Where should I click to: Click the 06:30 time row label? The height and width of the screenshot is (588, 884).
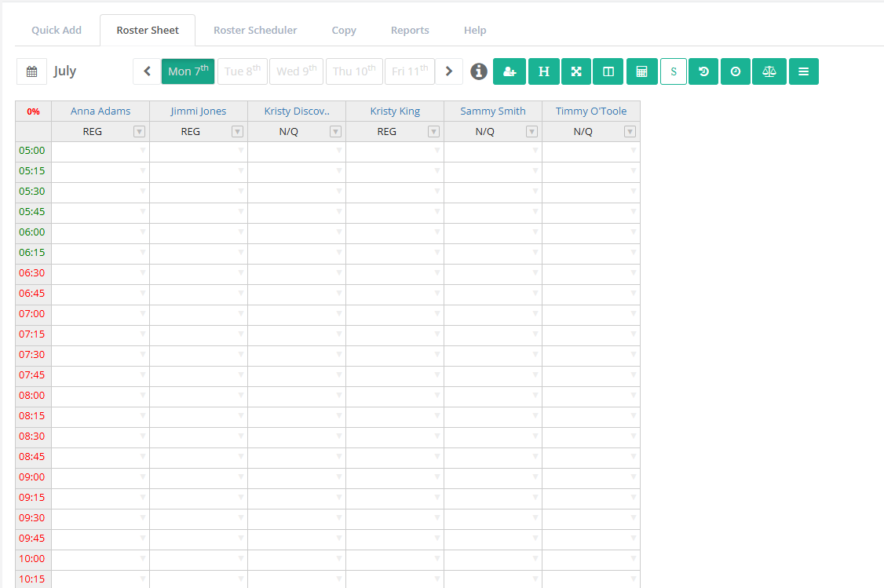tap(32, 273)
